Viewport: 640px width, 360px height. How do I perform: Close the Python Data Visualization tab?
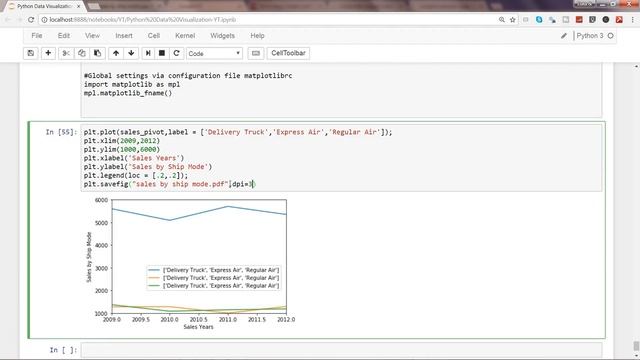pos(79,7)
